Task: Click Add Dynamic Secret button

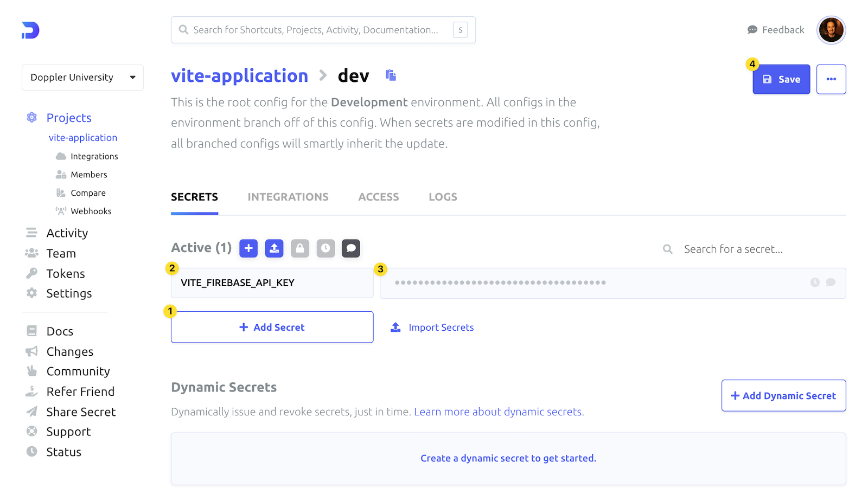Action: point(784,396)
